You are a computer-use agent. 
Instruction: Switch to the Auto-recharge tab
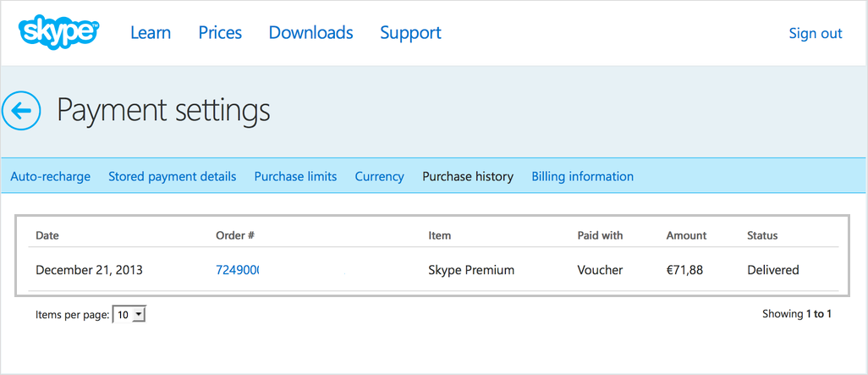51,177
